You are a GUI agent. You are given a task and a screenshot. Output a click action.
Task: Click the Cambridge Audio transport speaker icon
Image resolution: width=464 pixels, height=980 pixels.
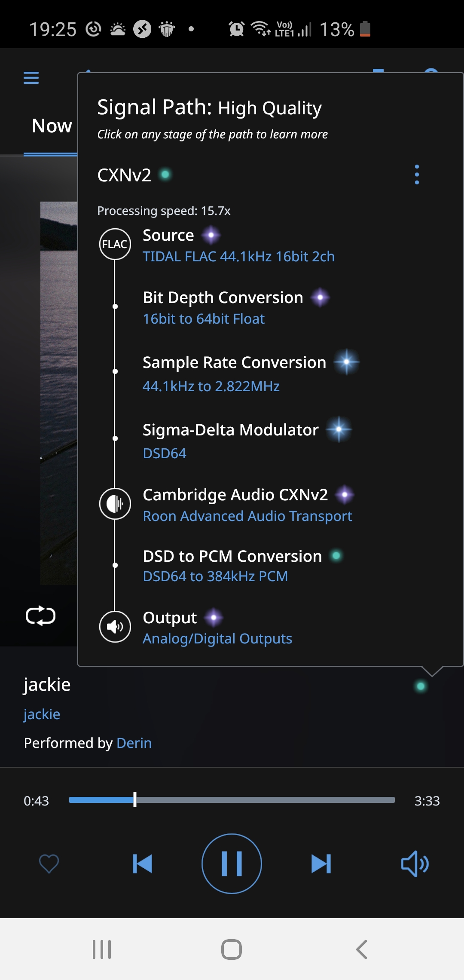point(115,504)
